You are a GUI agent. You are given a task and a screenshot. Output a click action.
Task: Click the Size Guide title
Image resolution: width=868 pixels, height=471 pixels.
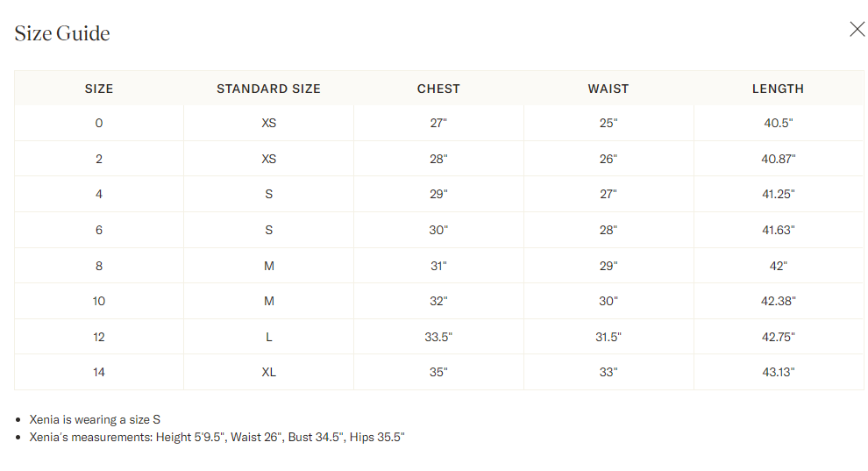(62, 33)
